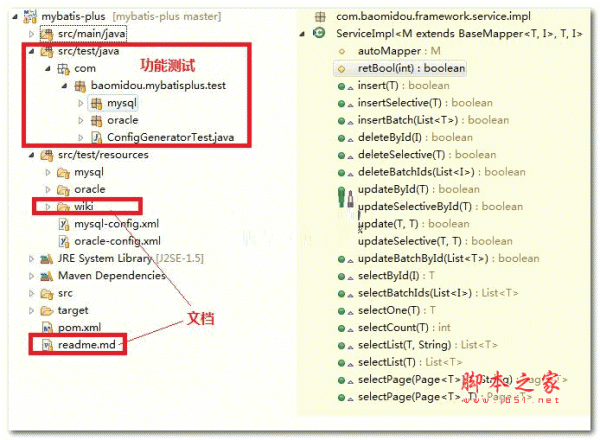600x440 pixels.
Task: Select the 'readme.md' file name
Action: (87, 345)
